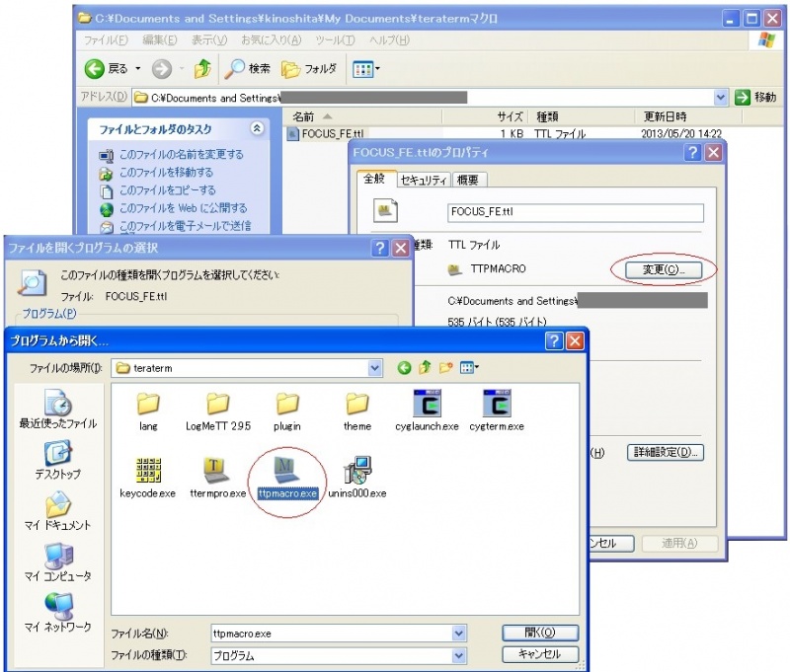Select the cyglaunch.exe file icon
Screen dimensions: 790x672
[429, 403]
